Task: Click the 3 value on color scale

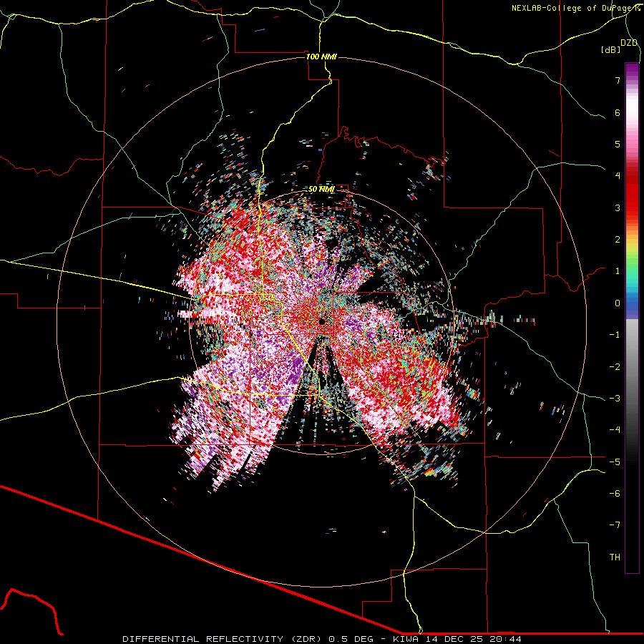Action: click(x=618, y=208)
